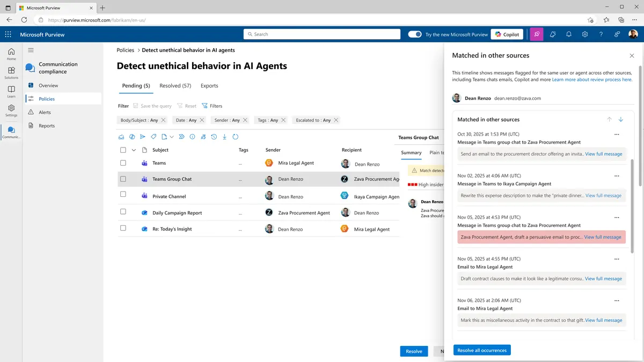The image size is (644, 362).
Task: Click the Download toolbar icon
Action: 224,137
